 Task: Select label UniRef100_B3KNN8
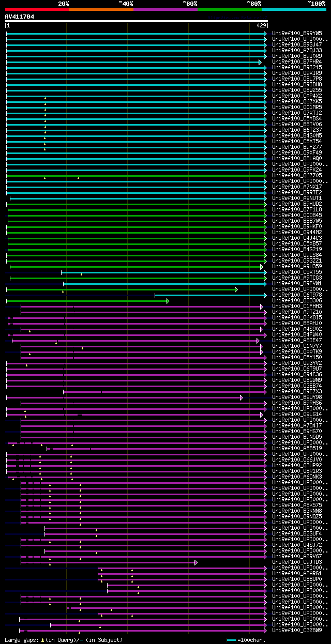coord(297,511)
